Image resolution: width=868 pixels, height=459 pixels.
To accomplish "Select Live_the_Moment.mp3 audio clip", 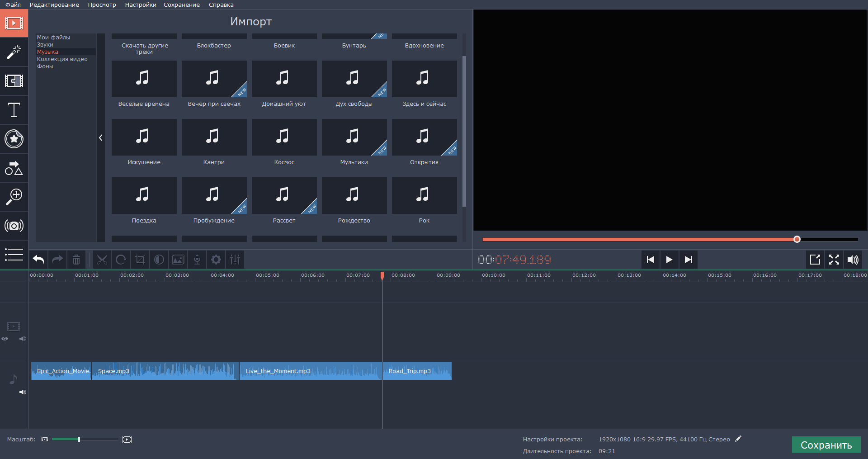I will (311, 371).
